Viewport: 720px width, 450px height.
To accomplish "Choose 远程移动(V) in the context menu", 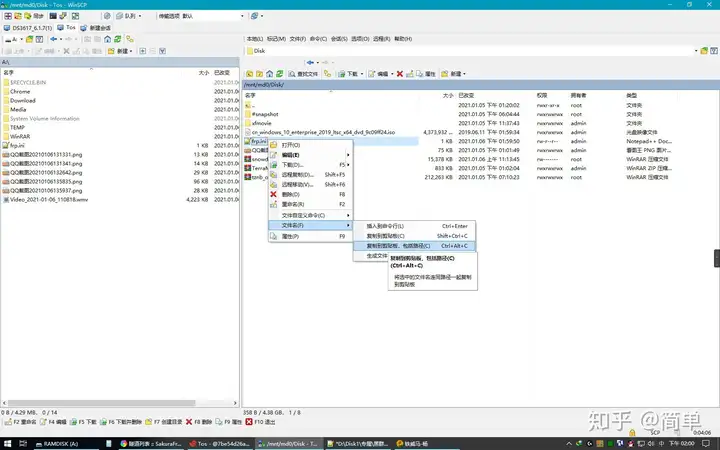I will (x=310, y=185).
